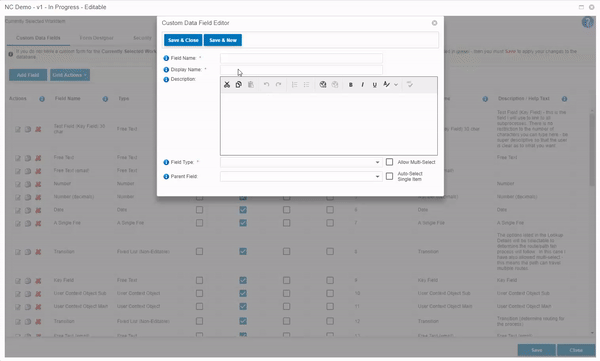Uncheck the ticked checkbox in the Date row
Viewport: 600px width, 361px height.
pyautogui.click(x=243, y=210)
